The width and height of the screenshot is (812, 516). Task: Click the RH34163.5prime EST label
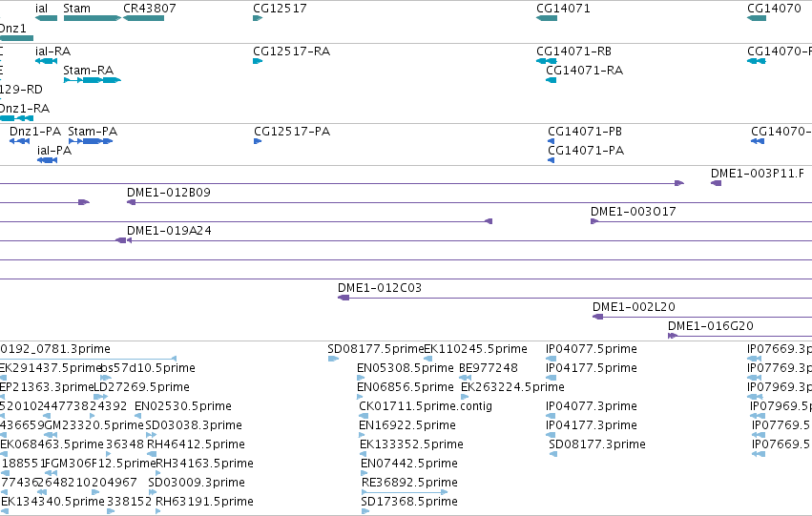point(204,464)
